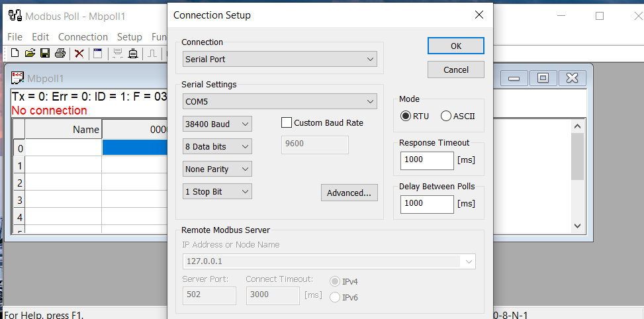This screenshot has height=319, width=644.
Task: Click the New document toolbar icon
Action: tap(15, 53)
